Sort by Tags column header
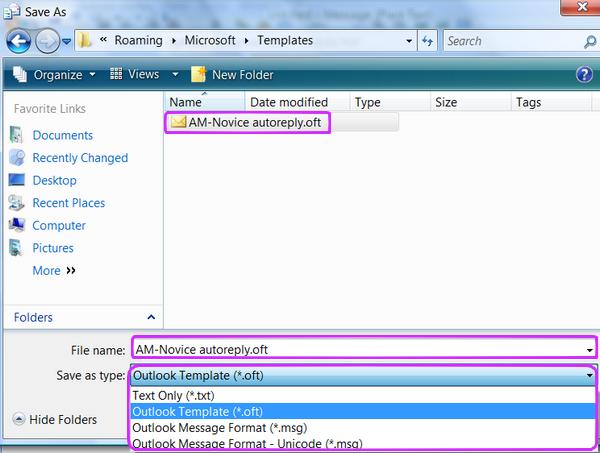Screen dimensions: 600x453 click(x=551, y=102)
